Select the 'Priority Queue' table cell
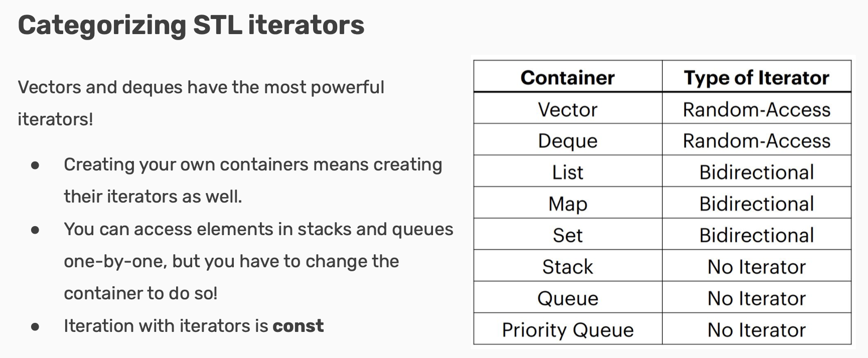The width and height of the screenshot is (868, 358). [x=567, y=330]
